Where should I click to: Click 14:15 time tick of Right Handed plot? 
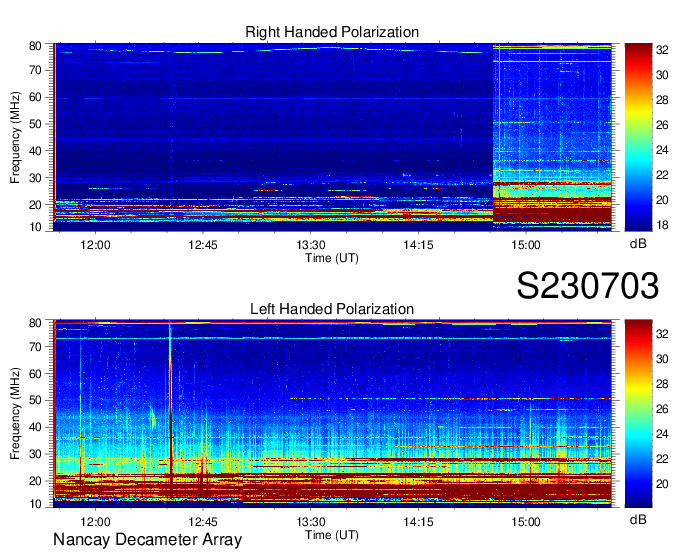(418, 245)
